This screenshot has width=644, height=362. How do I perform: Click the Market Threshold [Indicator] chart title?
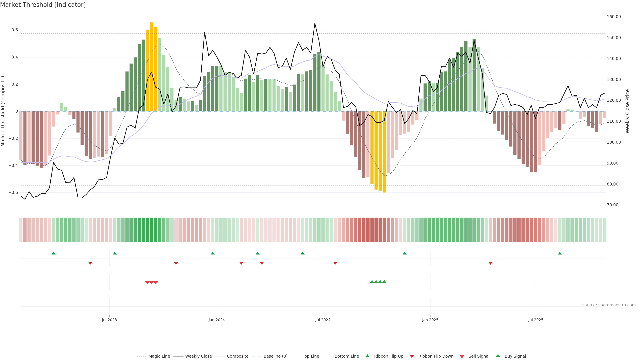click(43, 5)
